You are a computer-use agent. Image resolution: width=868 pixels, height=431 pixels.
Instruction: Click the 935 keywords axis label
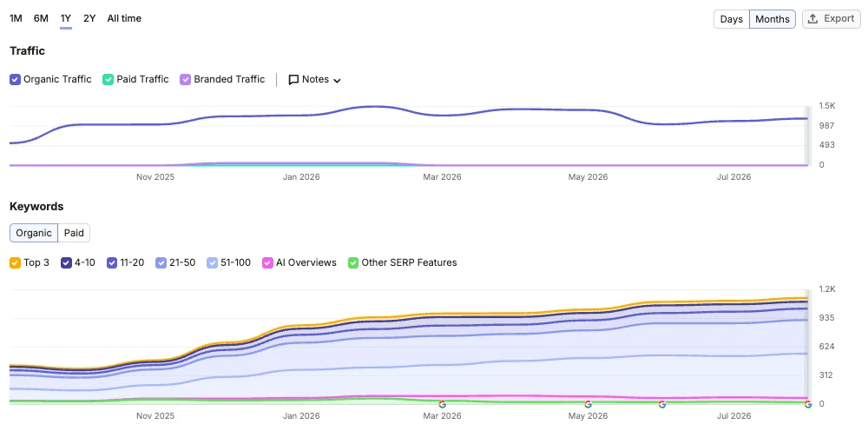827,318
